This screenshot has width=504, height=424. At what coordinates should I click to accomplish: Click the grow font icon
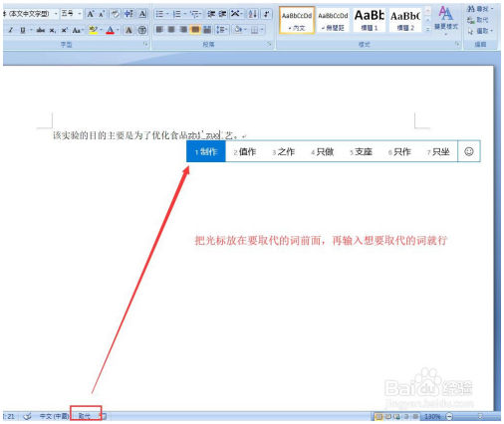pyautogui.click(x=91, y=14)
